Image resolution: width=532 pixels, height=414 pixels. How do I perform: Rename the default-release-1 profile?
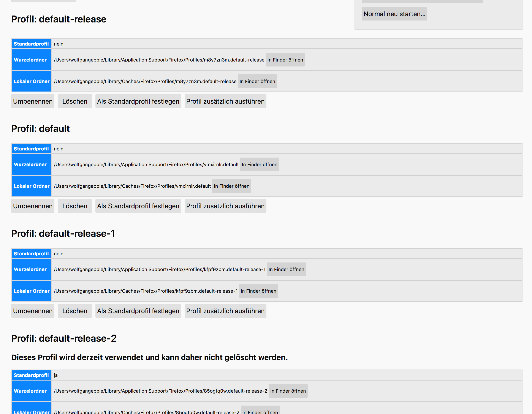(33, 311)
